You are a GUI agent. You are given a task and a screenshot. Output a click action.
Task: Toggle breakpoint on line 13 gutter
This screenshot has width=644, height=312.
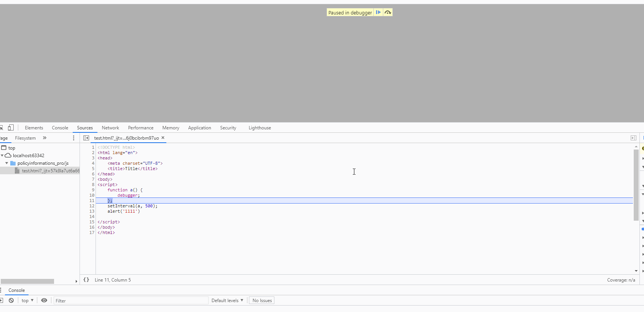[x=92, y=211]
